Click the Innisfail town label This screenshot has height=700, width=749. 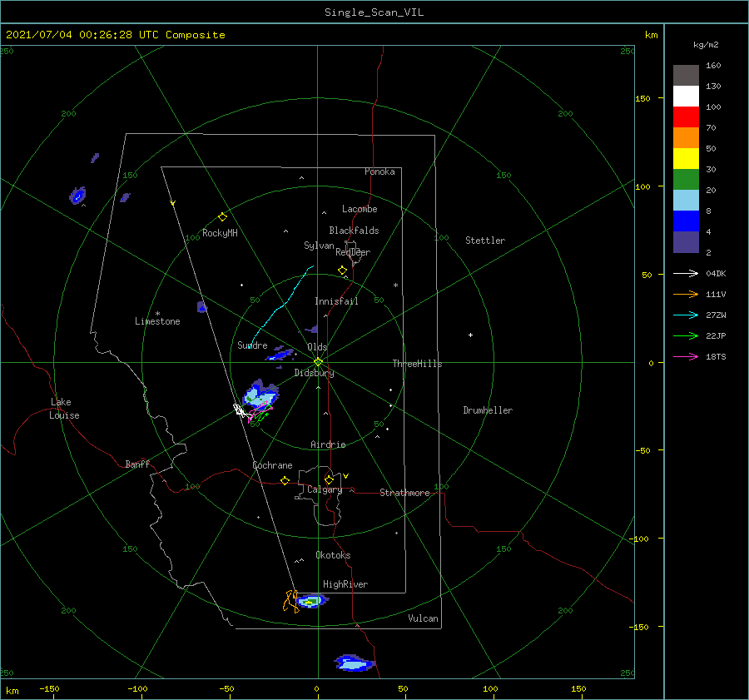(336, 301)
